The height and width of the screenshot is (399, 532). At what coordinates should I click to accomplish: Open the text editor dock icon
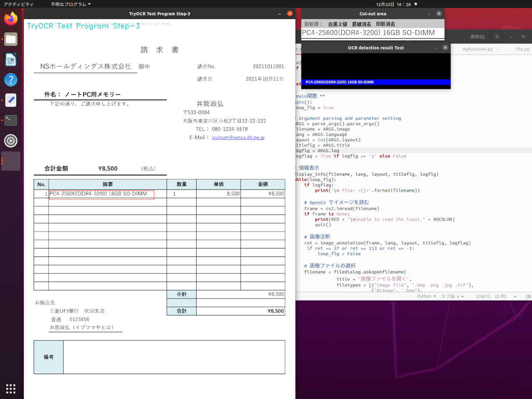pyautogui.click(x=11, y=100)
